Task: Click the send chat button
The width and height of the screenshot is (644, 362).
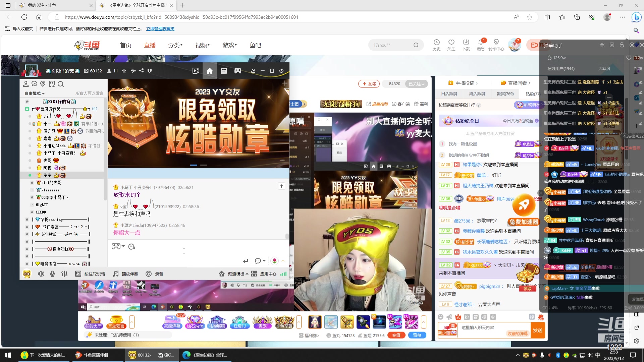Action: click(x=538, y=330)
